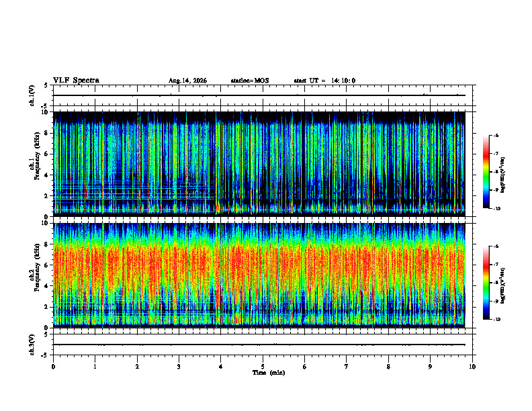Click the ch.1 spectrogram color scale bar

coord(486,172)
